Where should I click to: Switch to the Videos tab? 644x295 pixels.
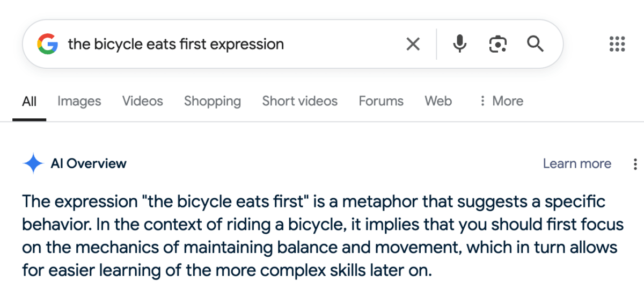coord(142,101)
